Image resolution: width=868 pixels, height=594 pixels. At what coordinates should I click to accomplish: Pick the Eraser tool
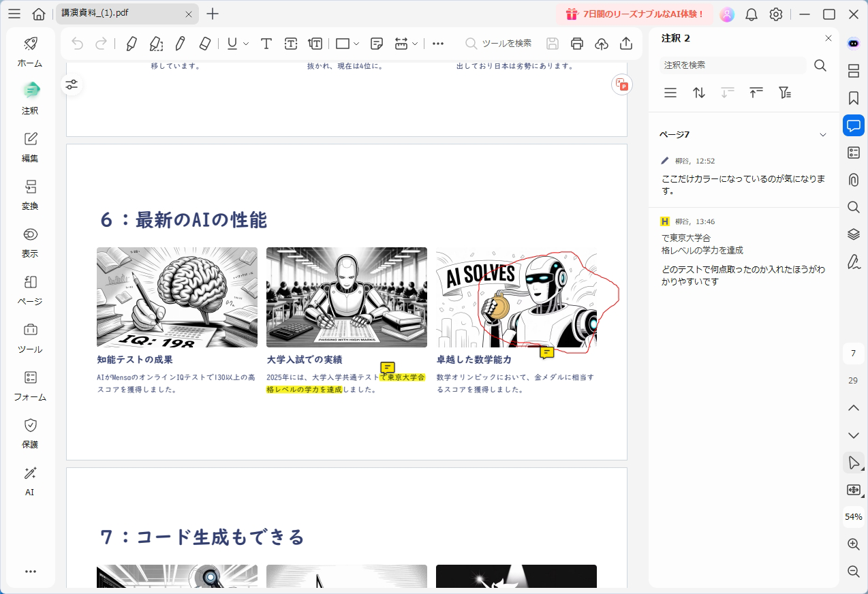[x=204, y=43]
